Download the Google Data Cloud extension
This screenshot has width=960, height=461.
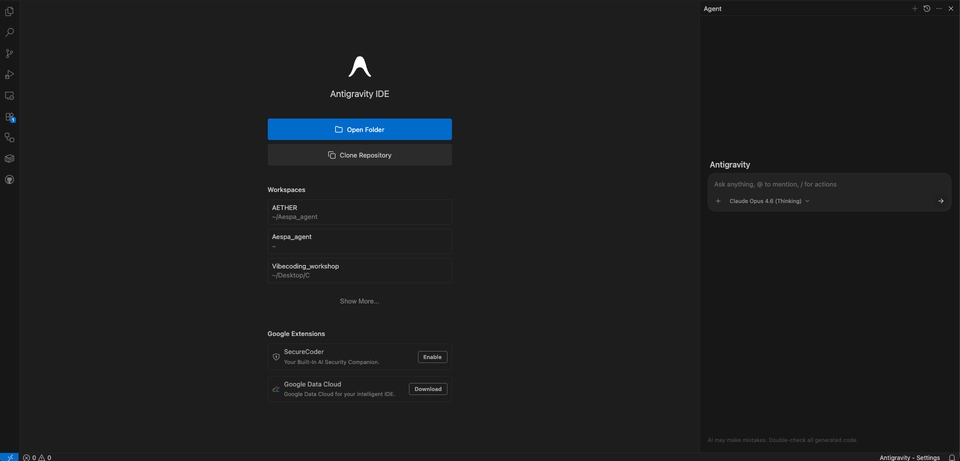coord(428,389)
